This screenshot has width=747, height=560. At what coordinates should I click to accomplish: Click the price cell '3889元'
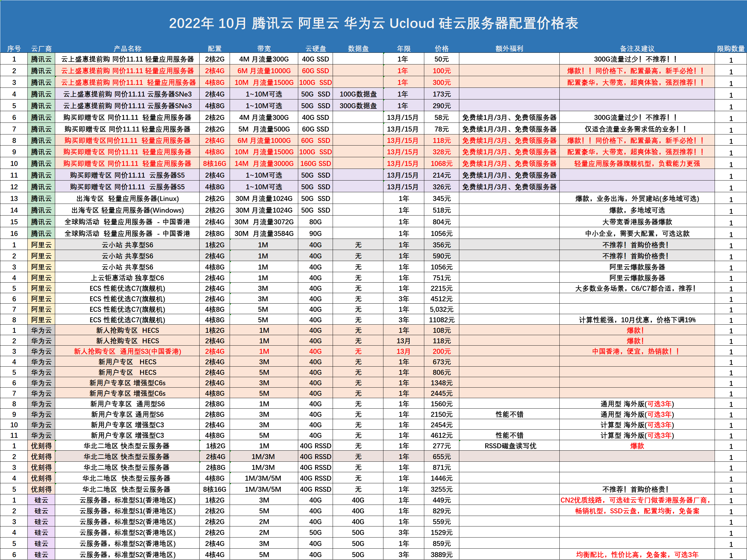coord(441,554)
